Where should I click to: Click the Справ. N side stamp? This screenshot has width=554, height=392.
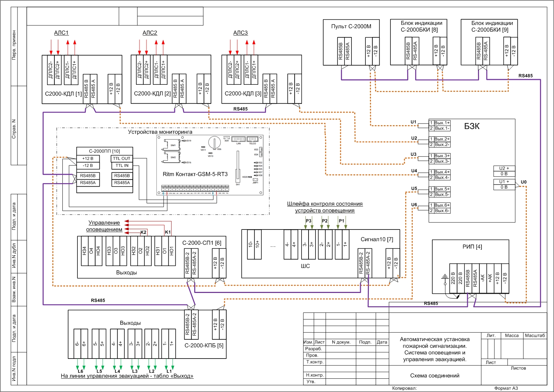[14, 129]
